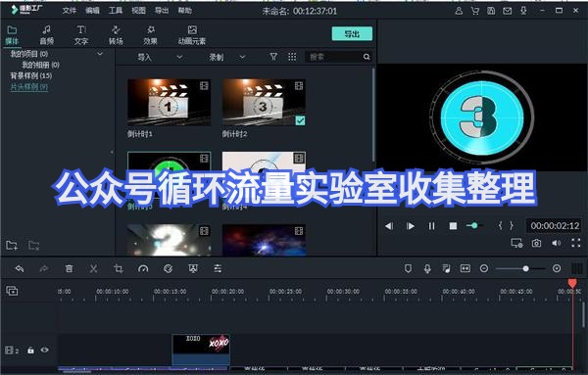Click the delete trash icon
The width and height of the screenshot is (588, 375).
69,268
